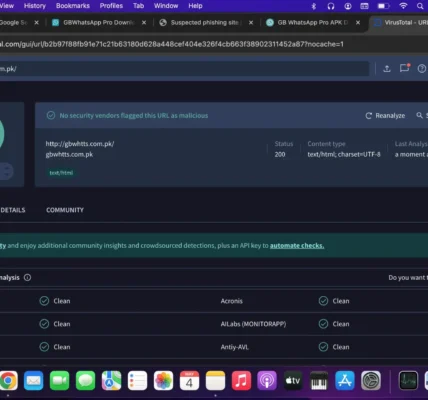
Task: Click the VirusTotal upload file icon
Action: 387,69
